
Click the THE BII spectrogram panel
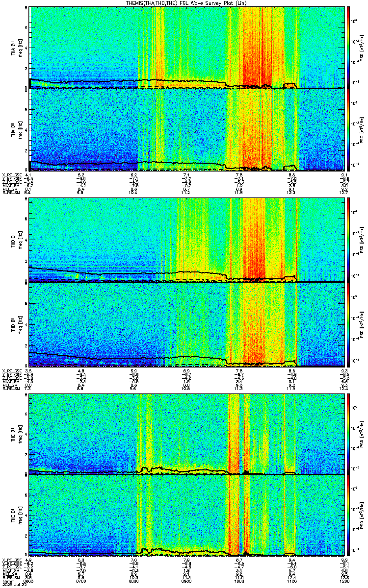coord(187,516)
